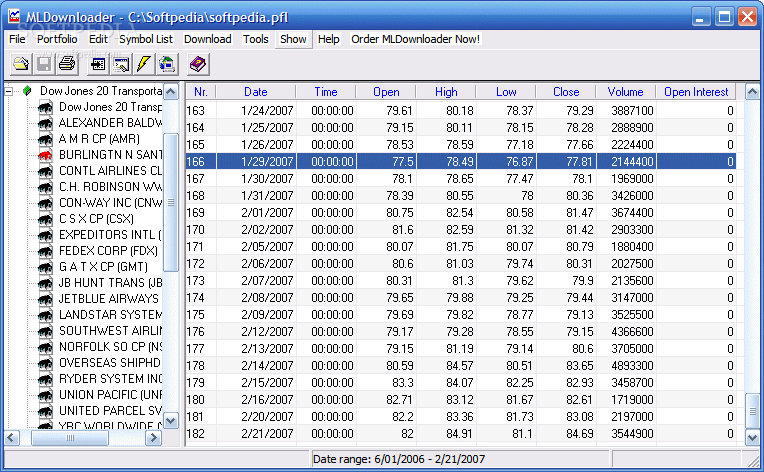The height and width of the screenshot is (472, 764).
Task: Collapse the Dow Jones 20 Transporta tree node
Action: (8, 91)
